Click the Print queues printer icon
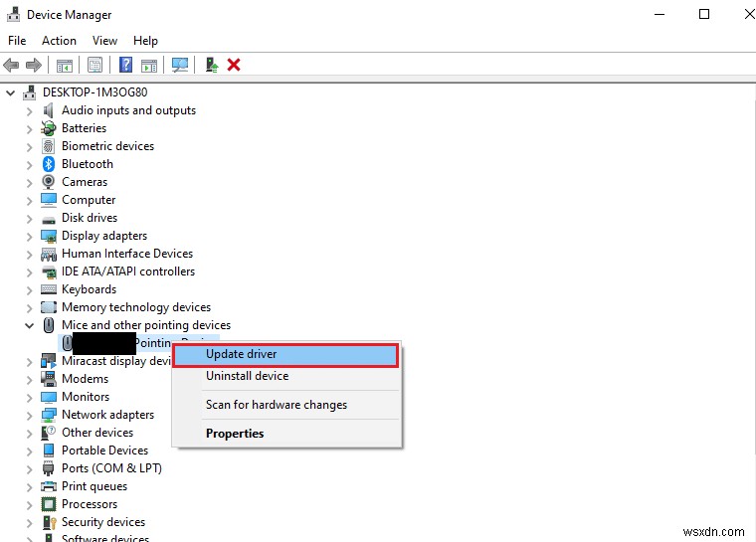The image size is (756, 542). coord(48,486)
